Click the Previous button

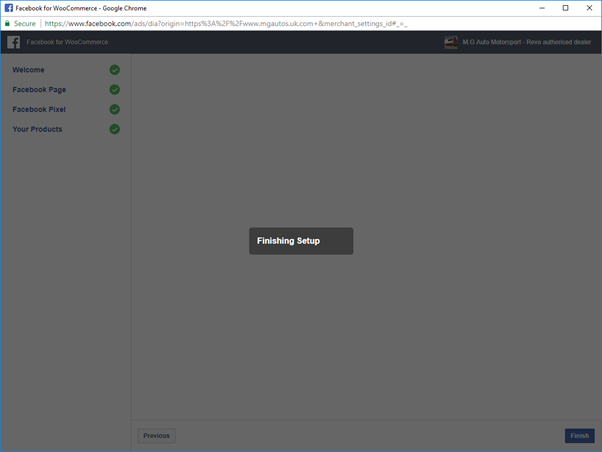coord(156,436)
